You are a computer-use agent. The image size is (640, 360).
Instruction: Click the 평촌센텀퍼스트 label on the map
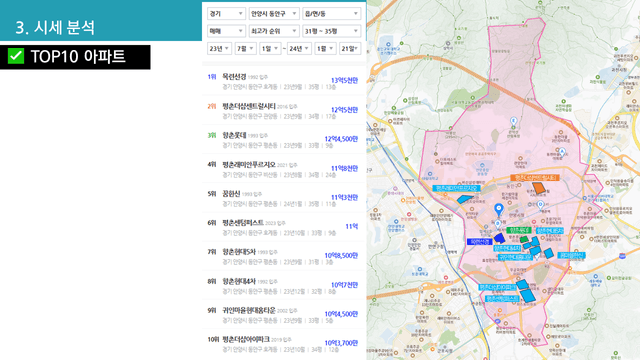coord(502,299)
